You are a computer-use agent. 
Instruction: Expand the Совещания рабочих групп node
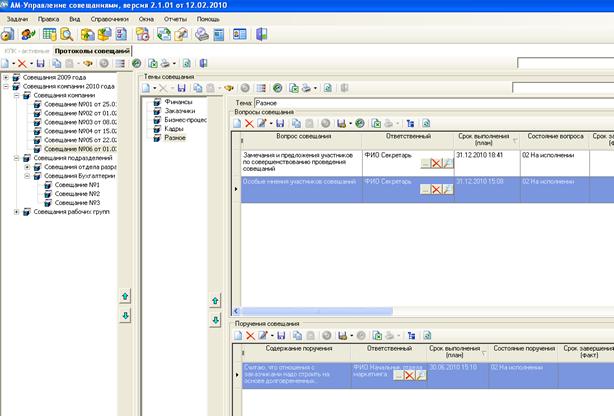tap(16, 211)
